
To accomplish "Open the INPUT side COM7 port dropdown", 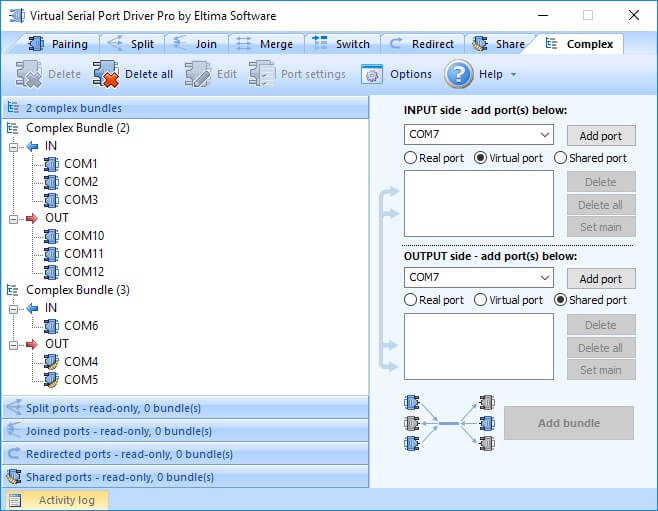I will click(544, 135).
